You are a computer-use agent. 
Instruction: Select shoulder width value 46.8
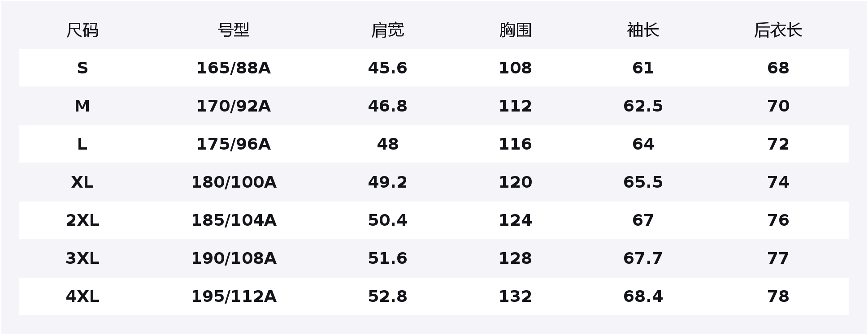387,106
